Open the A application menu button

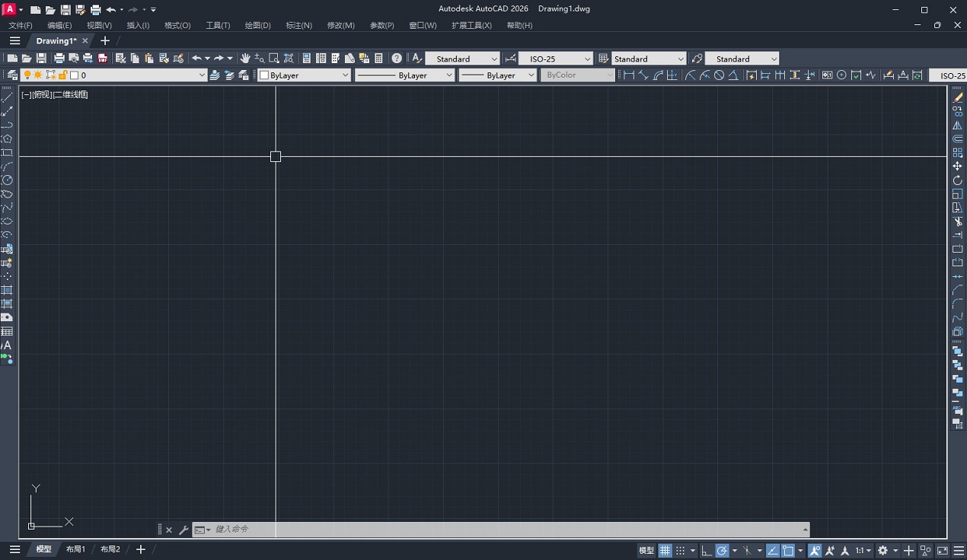pos(10,9)
